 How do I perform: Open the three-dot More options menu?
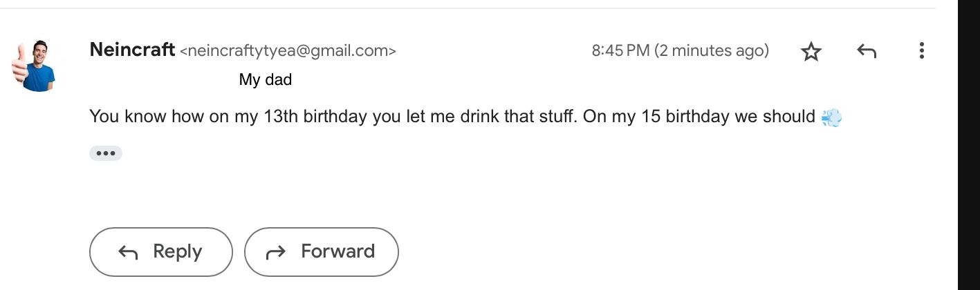point(921,50)
